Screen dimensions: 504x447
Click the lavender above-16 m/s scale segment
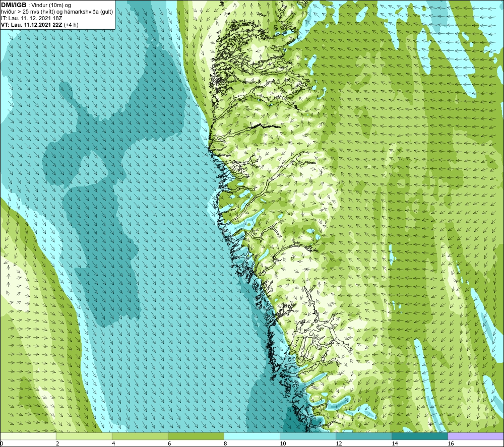tap(476, 436)
